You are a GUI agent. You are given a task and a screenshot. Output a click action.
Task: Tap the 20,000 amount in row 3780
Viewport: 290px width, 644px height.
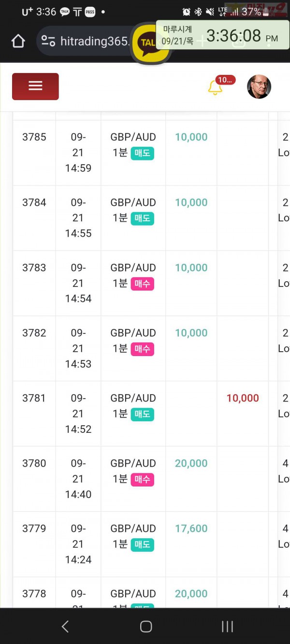[191, 463]
